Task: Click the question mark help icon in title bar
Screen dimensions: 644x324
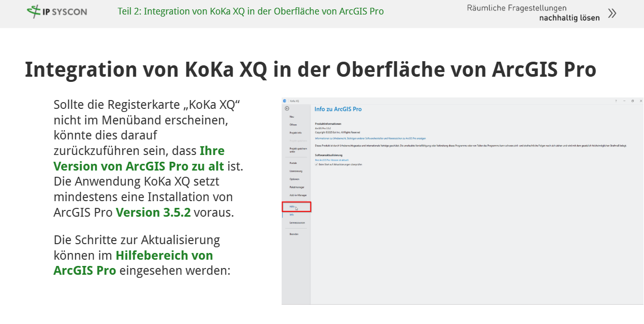Action: [x=616, y=101]
